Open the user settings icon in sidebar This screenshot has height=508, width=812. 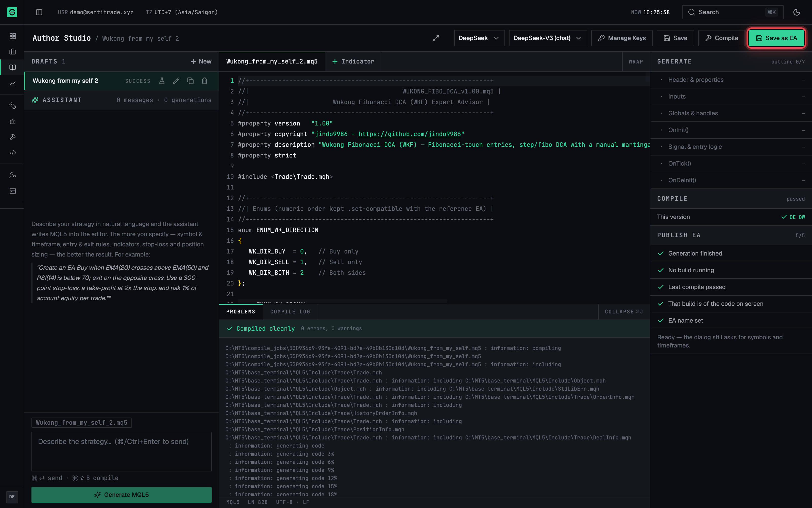[x=12, y=175]
